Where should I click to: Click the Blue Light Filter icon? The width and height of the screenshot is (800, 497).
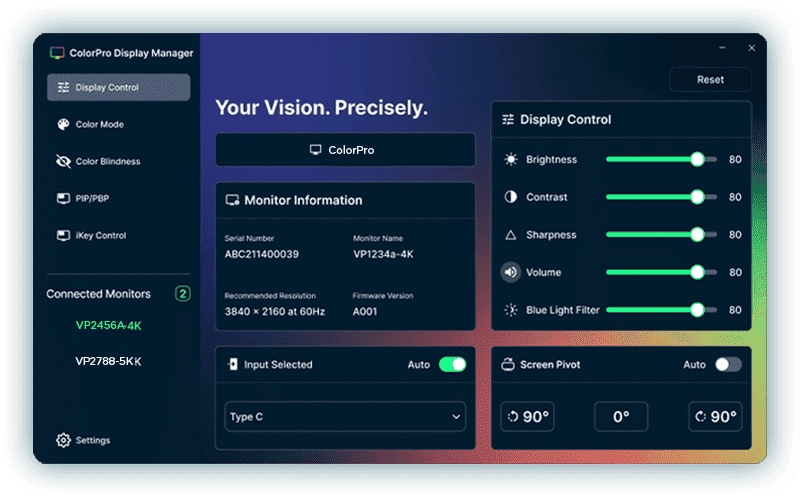[x=511, y=310]
